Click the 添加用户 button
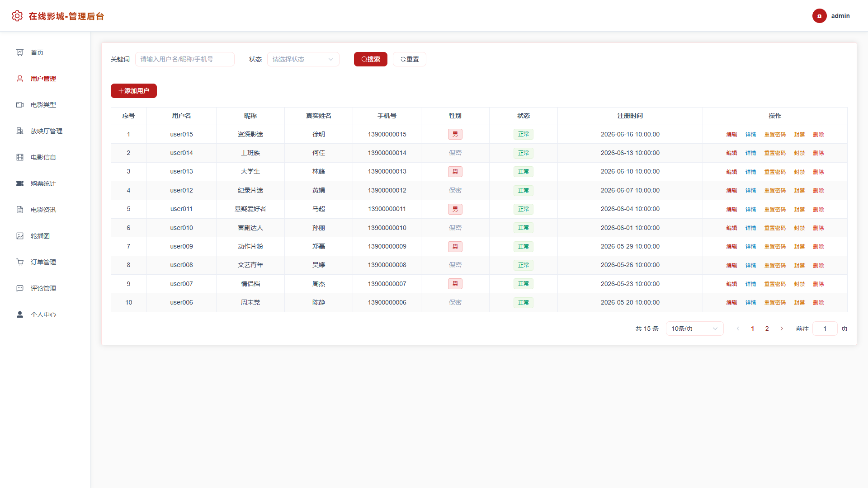The width and height of the screenshot is (868, 488). pyautogui.click(x=134, y=91)
